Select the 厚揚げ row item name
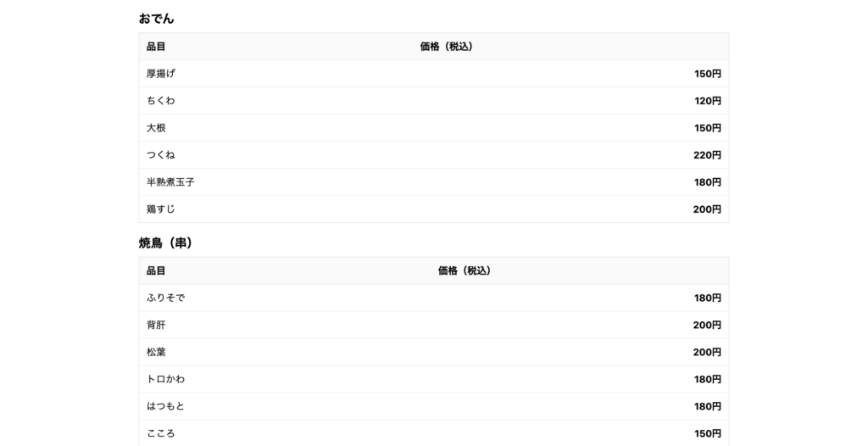The height and width of the screenshot is (446, 868). (161, 74)
